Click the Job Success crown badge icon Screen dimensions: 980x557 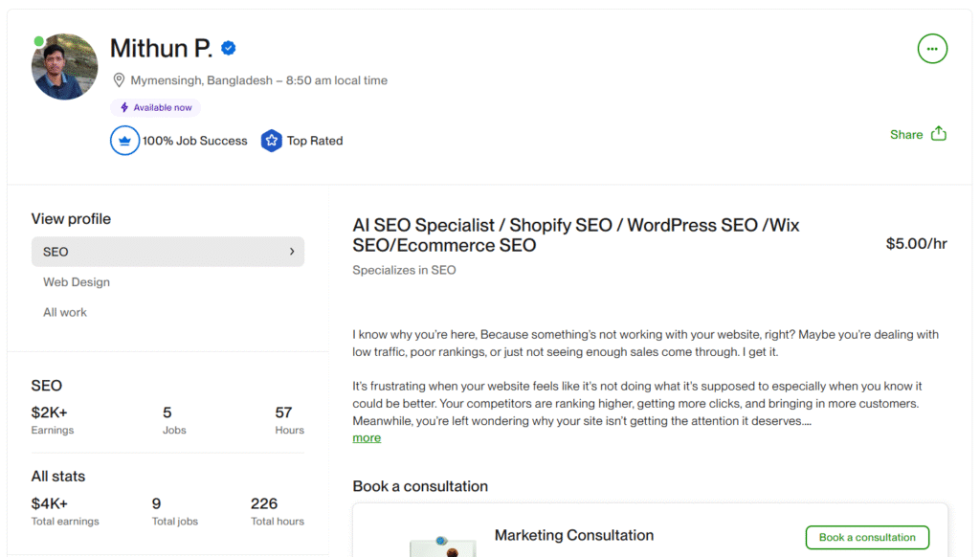(x=124, y=141)
